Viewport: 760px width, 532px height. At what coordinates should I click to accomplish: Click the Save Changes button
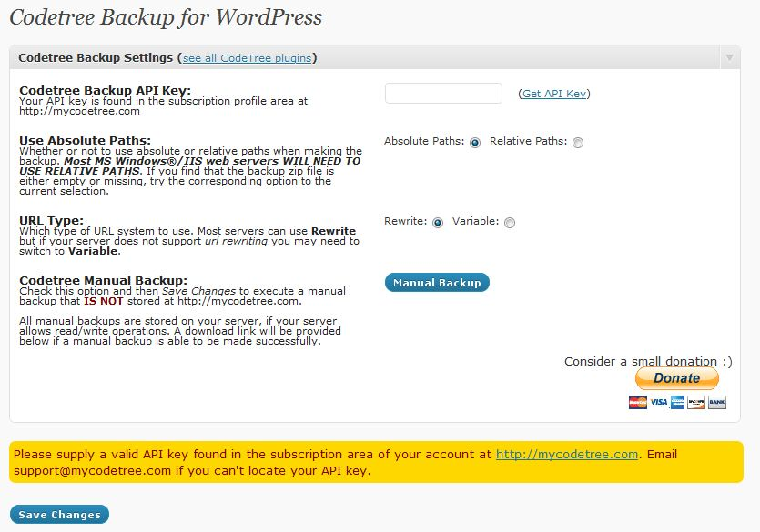pyautogui.click(x=60, y=515)
